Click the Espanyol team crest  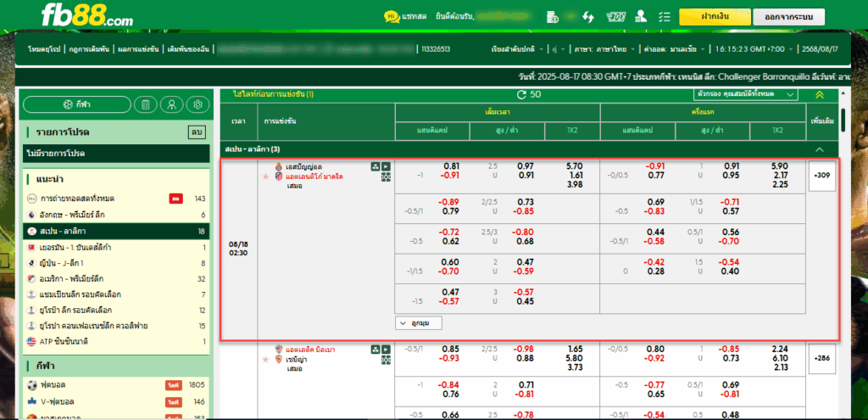pyautogui.click(x=279, y=167)
